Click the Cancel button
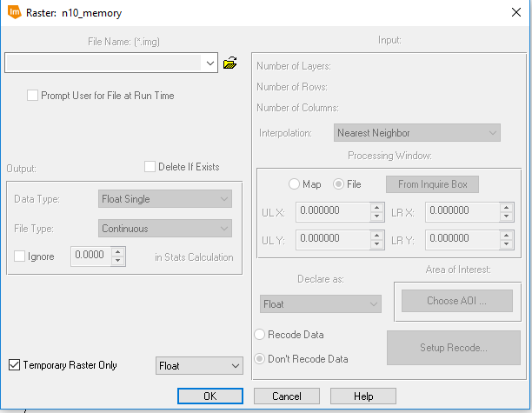Image resolution: width=532 pixels, height=413 pixels. pyautogui.click(x=287, y=396)
